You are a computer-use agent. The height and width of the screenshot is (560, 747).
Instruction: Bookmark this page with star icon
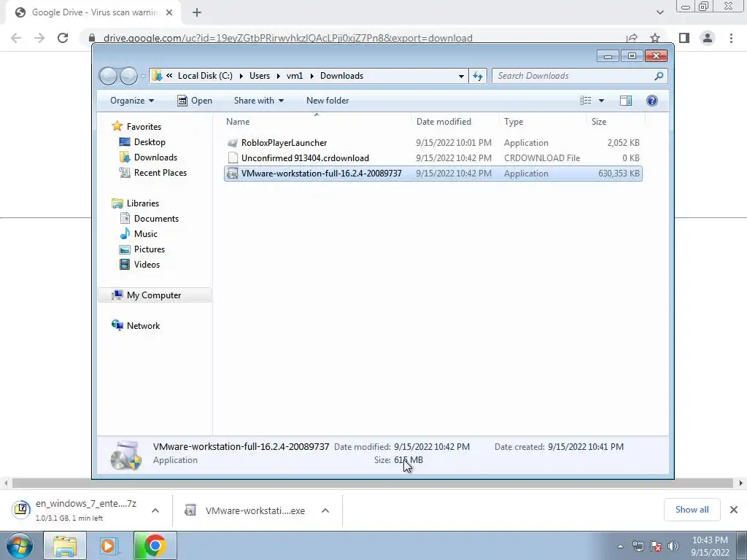655,38
